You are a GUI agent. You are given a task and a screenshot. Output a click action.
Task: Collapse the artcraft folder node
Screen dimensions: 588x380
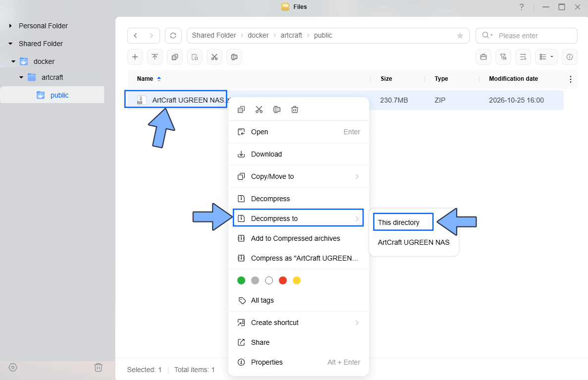click(x=21, y=78)
